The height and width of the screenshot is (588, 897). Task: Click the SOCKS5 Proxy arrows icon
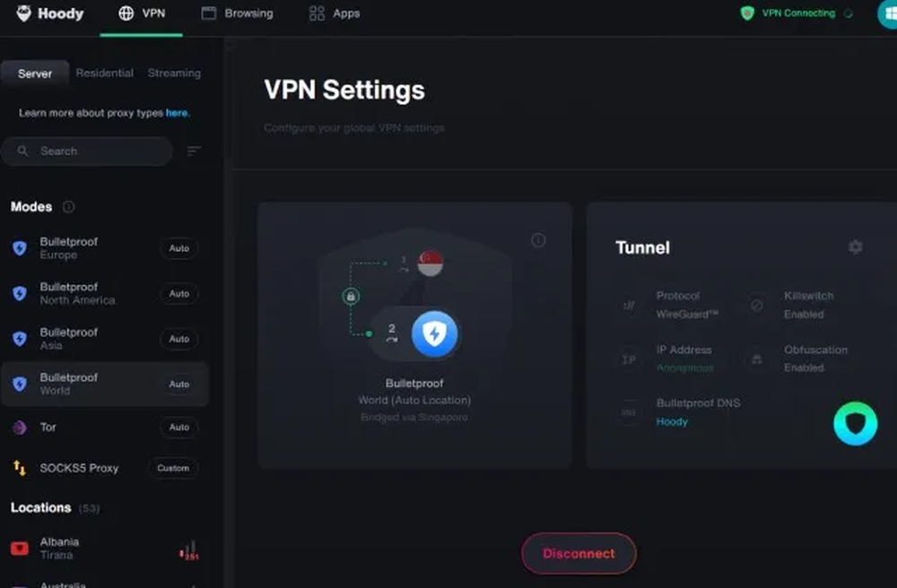(20, 468)
